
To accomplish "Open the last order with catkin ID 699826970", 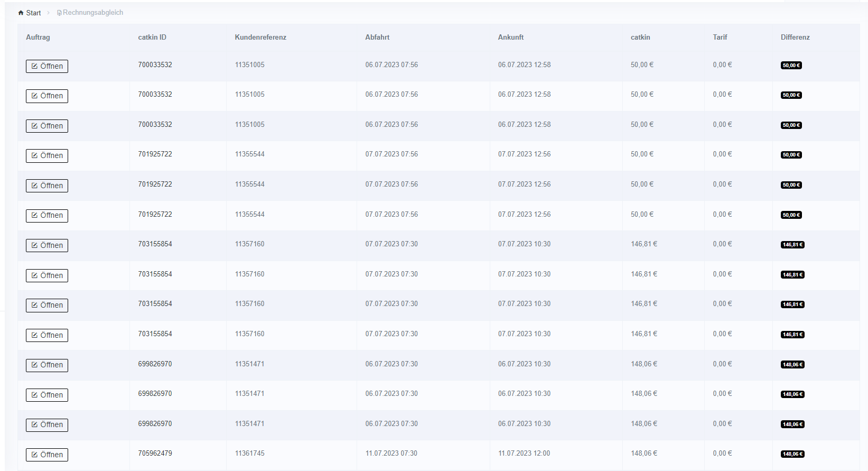I will click(x=47, y=425).
